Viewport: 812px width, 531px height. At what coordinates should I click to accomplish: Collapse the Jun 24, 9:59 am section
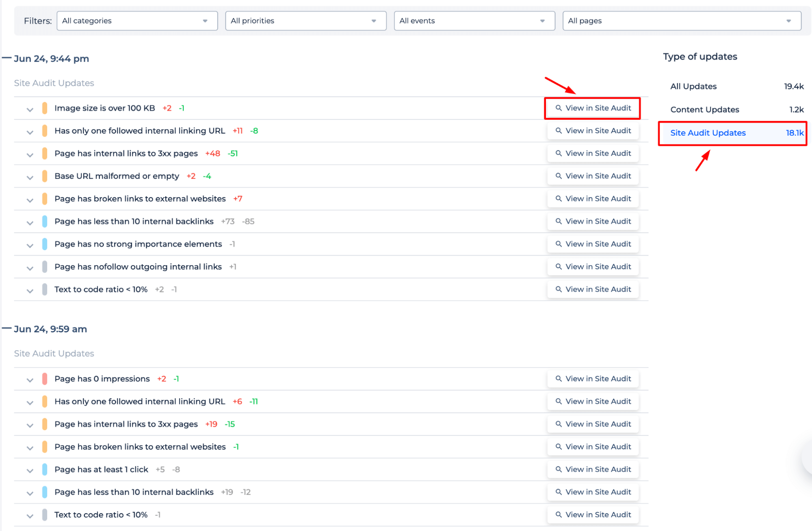(6, 328)
